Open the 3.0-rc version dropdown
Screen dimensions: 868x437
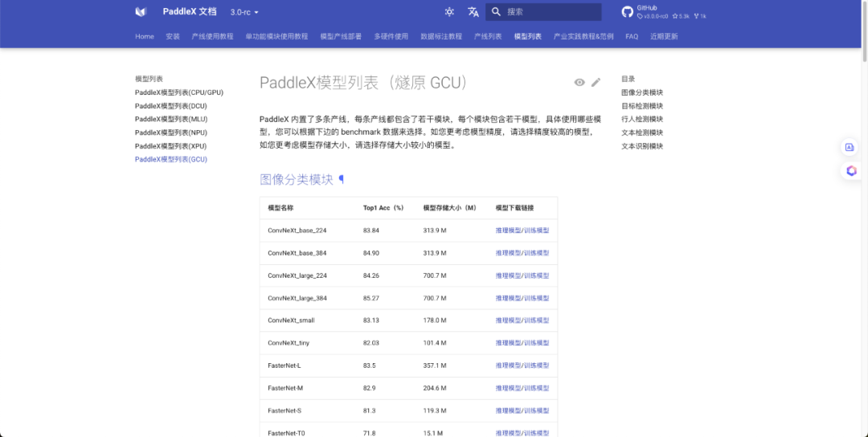click(244, 12)
